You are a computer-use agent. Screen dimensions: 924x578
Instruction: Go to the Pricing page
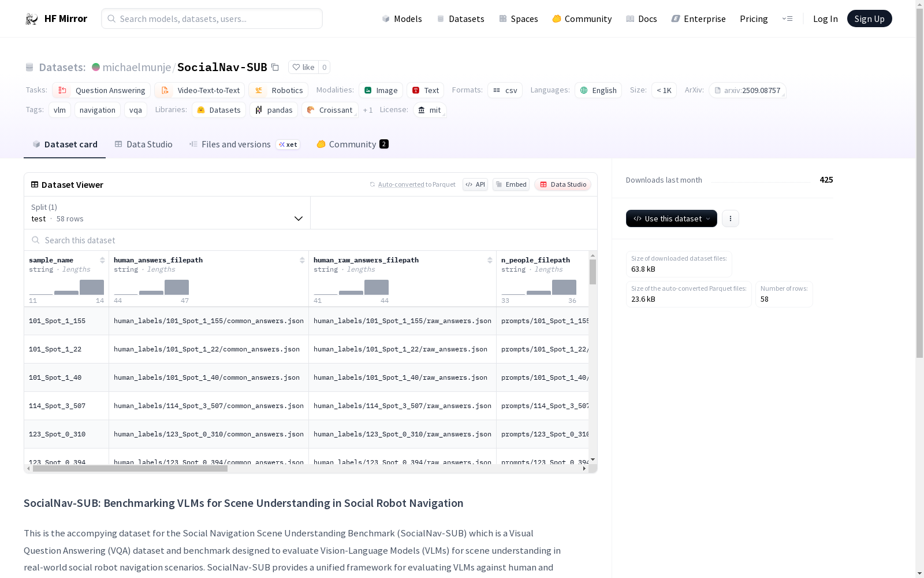(754, 18)
